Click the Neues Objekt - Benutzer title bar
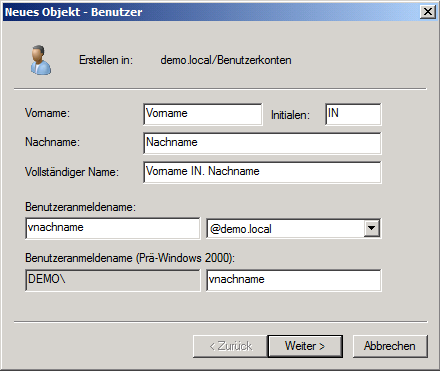Image resolution: width=440 pixels, height=371 pixels. (212, 12)
